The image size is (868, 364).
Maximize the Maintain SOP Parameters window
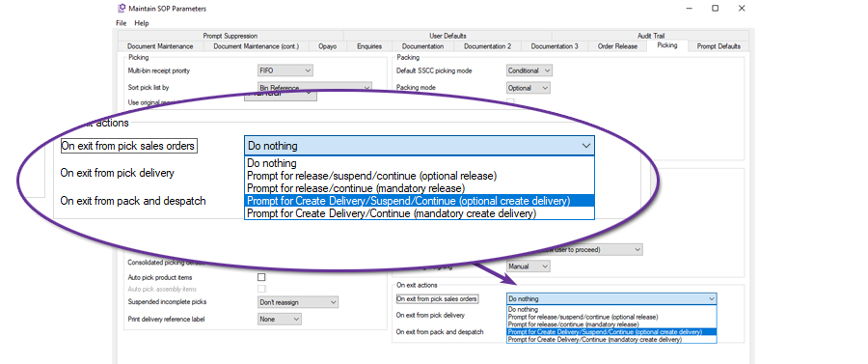point(716,9)
